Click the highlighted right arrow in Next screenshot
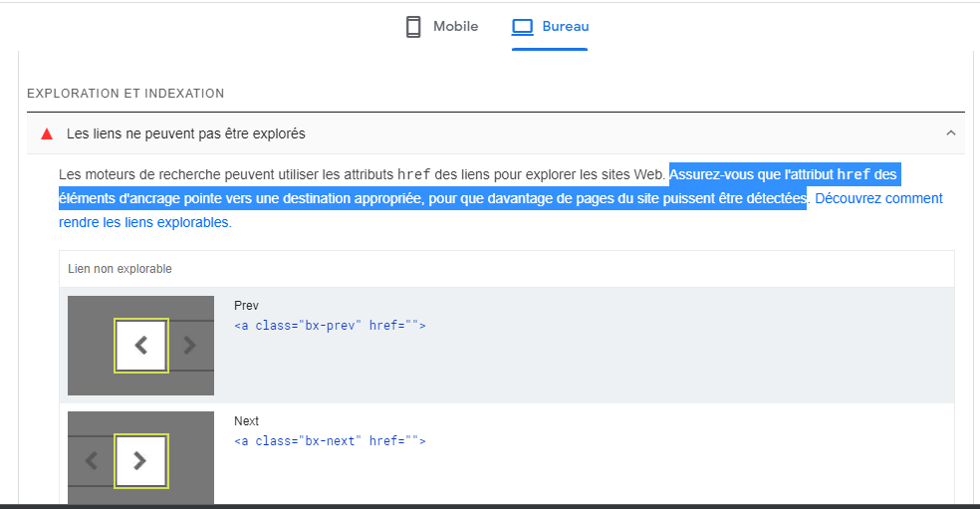This screenshot has width=980, height=509. tap(140, 460)
